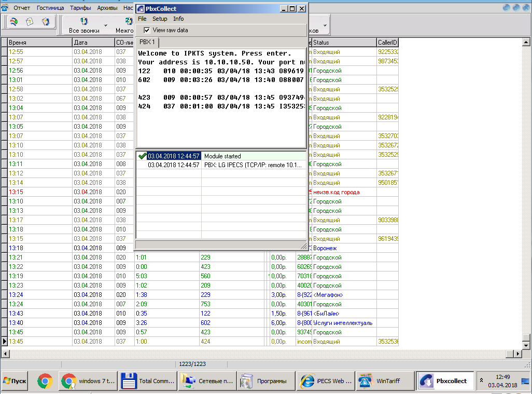532x394 pixels.
Task: Select the 'Module started' log entry
Action: tap(222, 156)
